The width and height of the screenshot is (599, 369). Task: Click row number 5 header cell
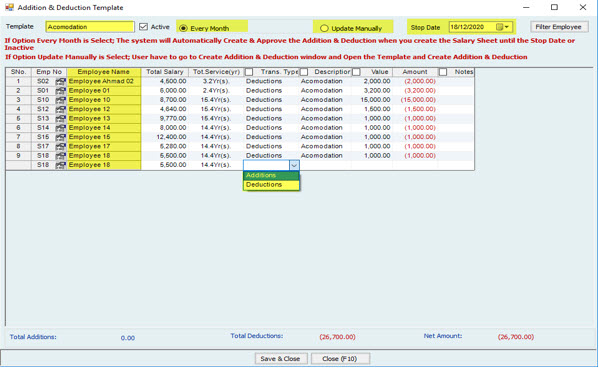pyautogui.click(x=18, y=118)
